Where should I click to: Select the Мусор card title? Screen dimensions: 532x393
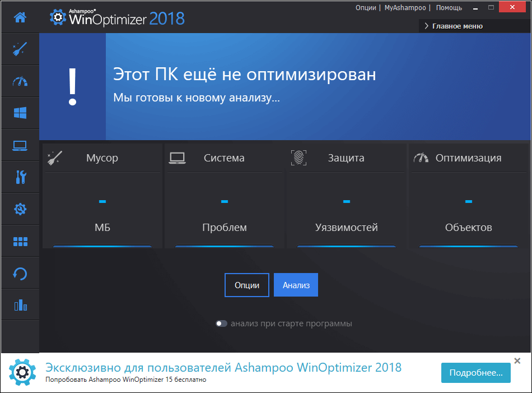coord(102,158)
